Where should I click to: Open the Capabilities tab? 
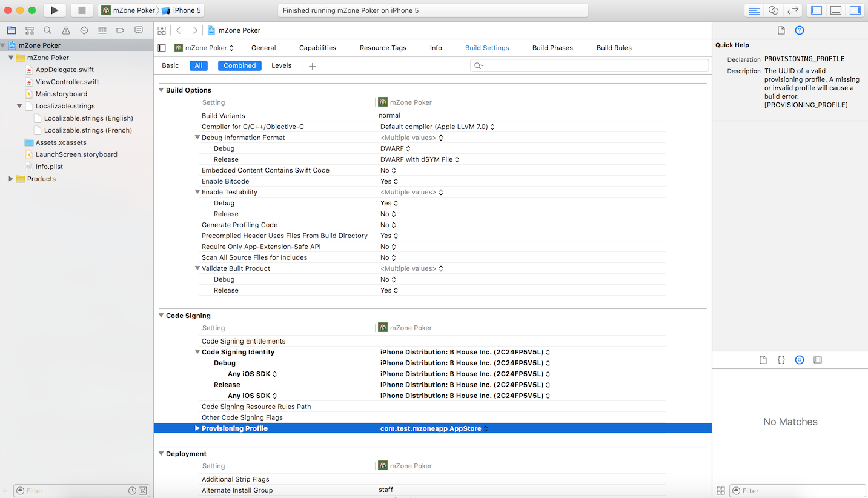coord(317,48)
